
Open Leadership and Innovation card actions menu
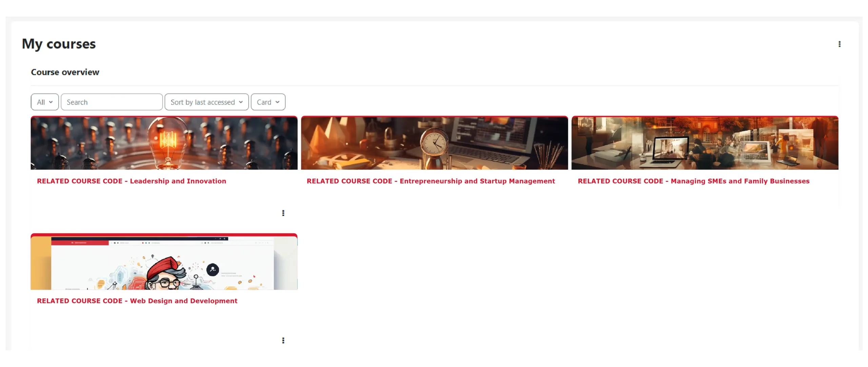pos(283,213)
